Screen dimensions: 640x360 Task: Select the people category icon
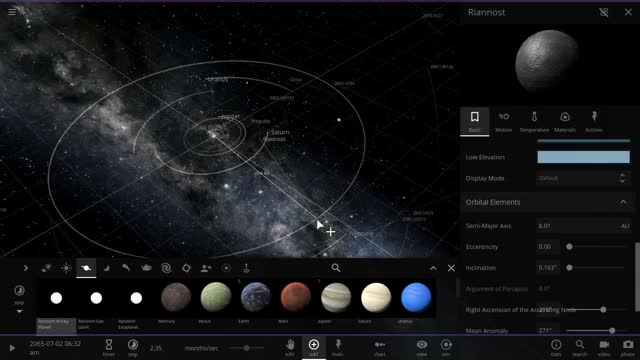coord(206,268)
